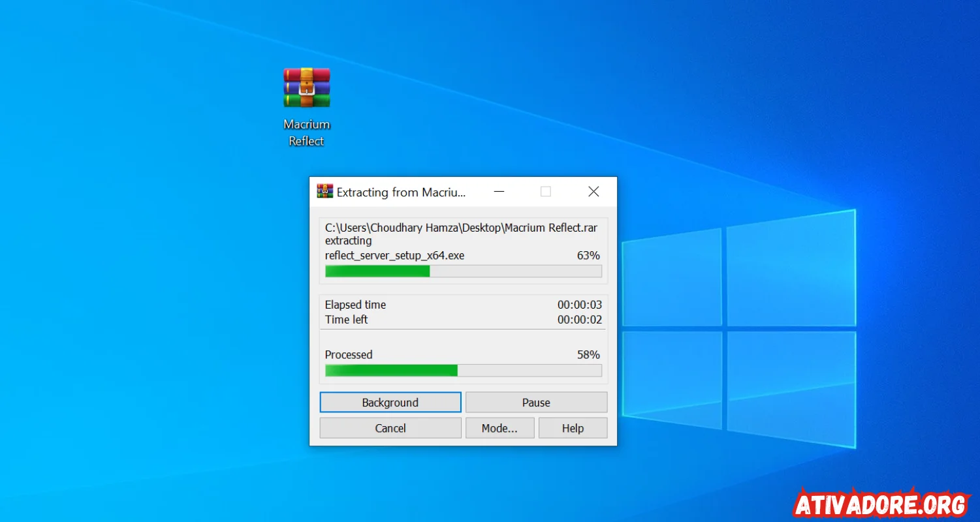Screen dimensions: 980x522
Task: Click the archive path ending in Macrium Reflect.rar
Action: 461,228
